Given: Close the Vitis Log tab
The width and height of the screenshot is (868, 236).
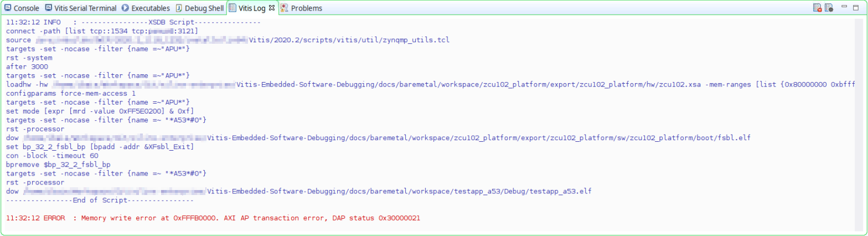Looking at the screenshot, I should pyautogui.click(x=272, y=8).
